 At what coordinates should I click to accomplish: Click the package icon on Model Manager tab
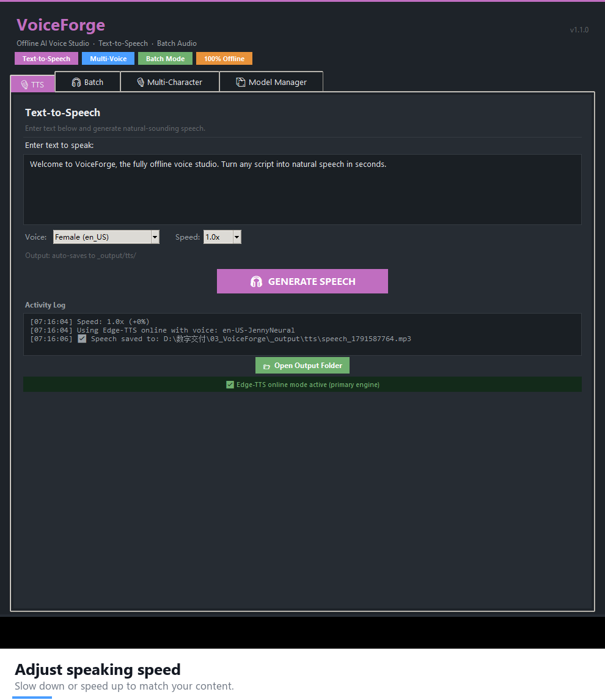pyautogui.click(x=241, y=82)
